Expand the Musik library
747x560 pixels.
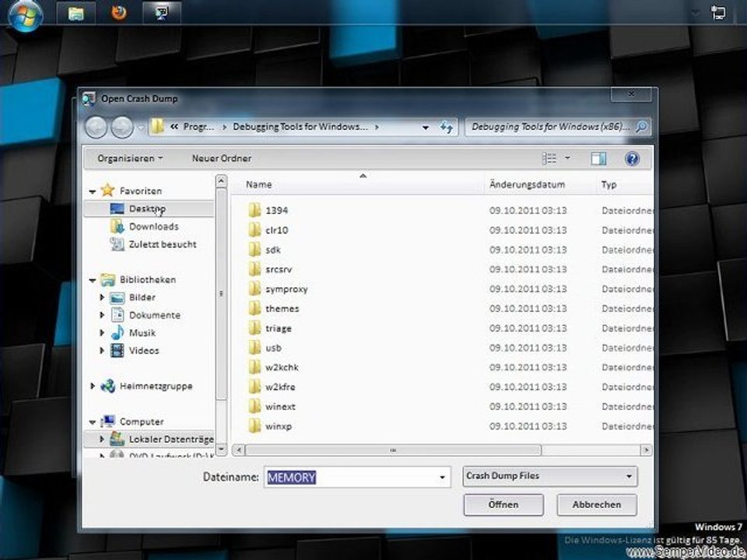102,332
